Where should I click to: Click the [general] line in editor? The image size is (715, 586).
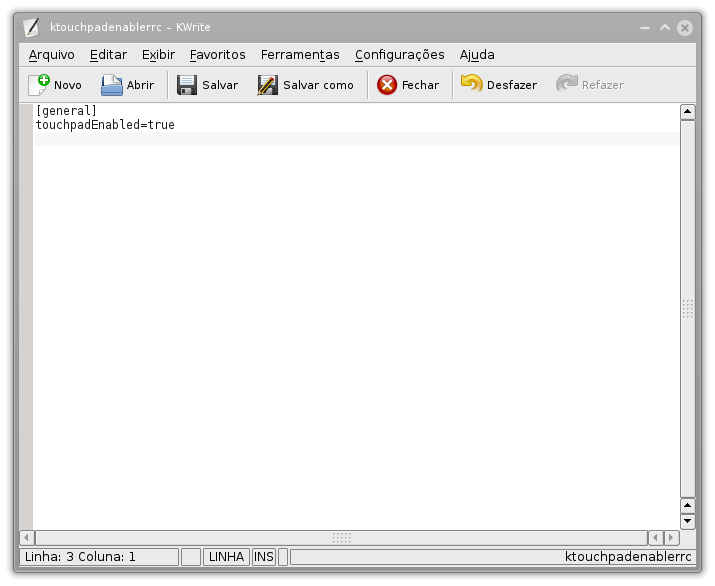tap(67, 111)
